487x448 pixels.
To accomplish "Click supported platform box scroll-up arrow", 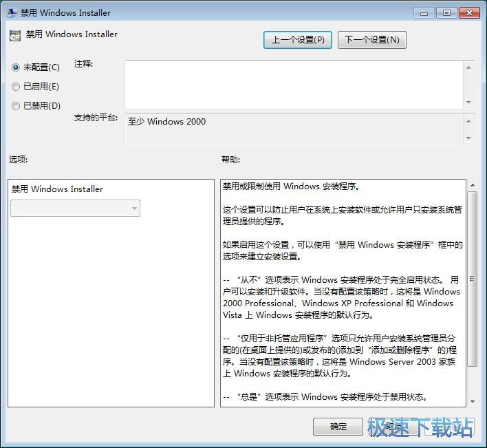I will coord(468,121).
